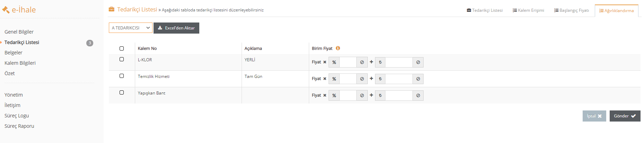Clear percent field in L-KLOR row
Image resolution: width=644 pixels, height=143 pixels.
[x=362, y=62]
